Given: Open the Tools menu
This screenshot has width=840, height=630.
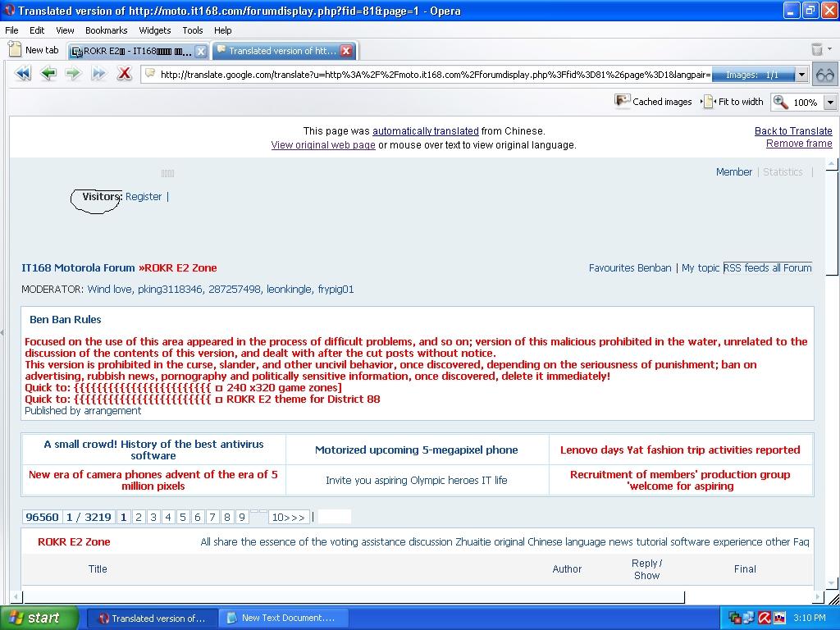Looking at the screenshot, I should tap(192, 30).
